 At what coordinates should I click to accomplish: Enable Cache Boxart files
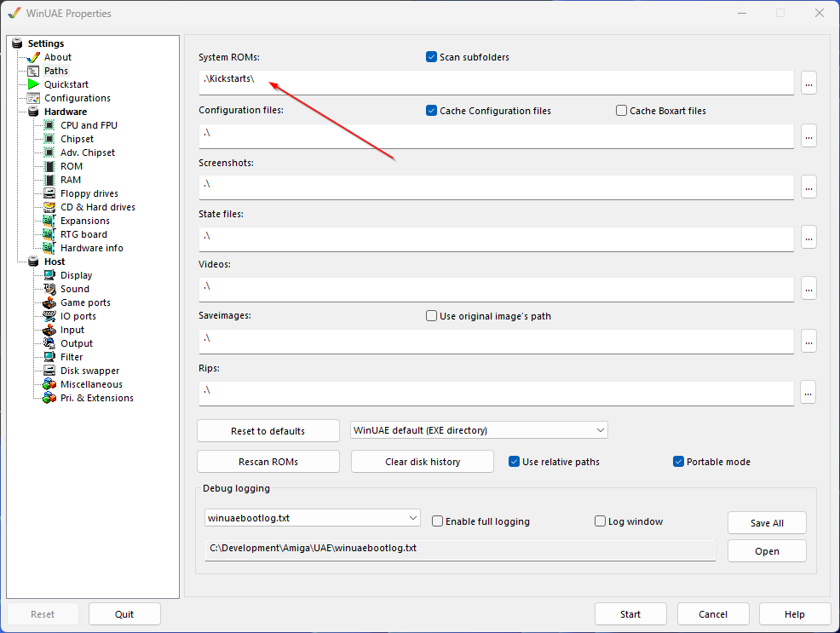(621, 110)
